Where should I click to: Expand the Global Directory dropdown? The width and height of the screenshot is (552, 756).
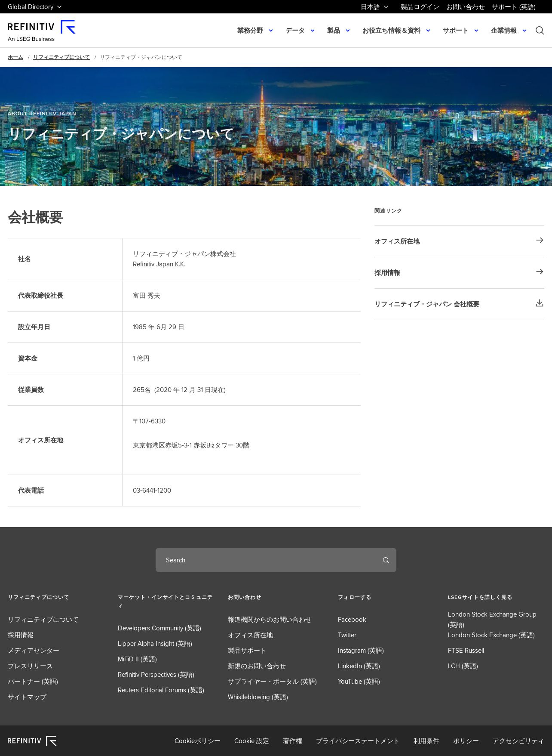35,7
